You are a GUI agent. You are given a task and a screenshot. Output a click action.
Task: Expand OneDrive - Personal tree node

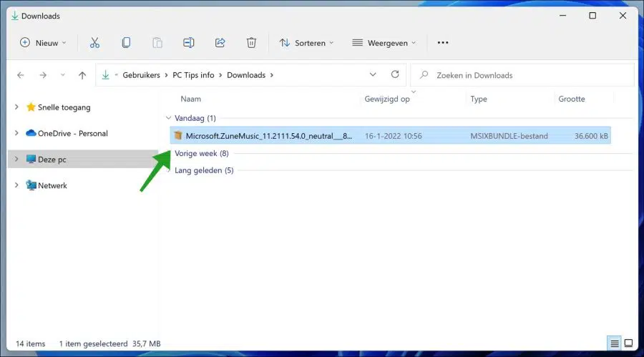click(x=16, y=132)
